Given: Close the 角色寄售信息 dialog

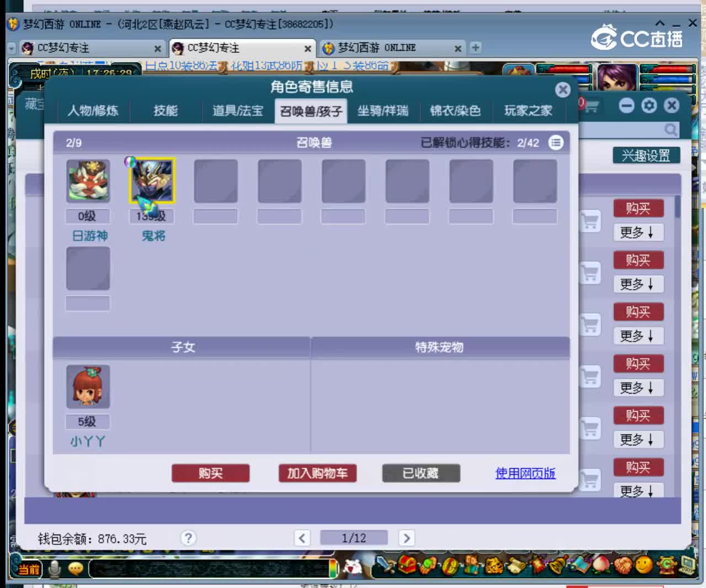Looking at the screenshot, I should click(563, 90).
